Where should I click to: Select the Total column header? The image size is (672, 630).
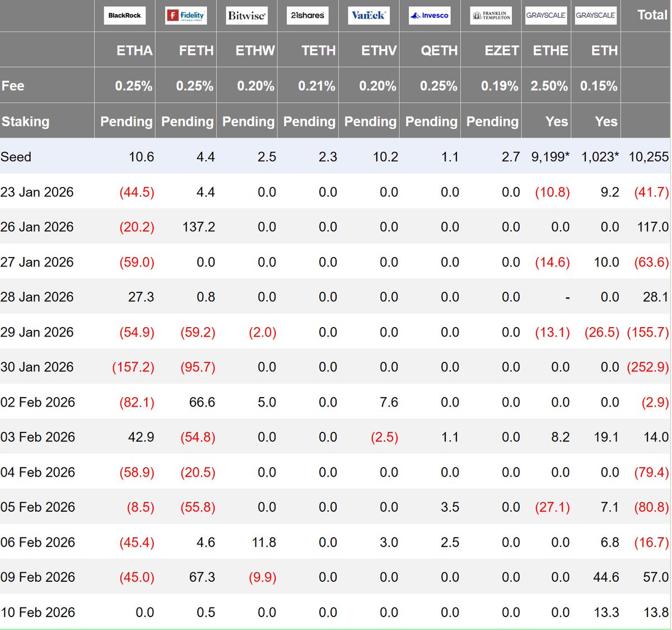click(652, 15)
